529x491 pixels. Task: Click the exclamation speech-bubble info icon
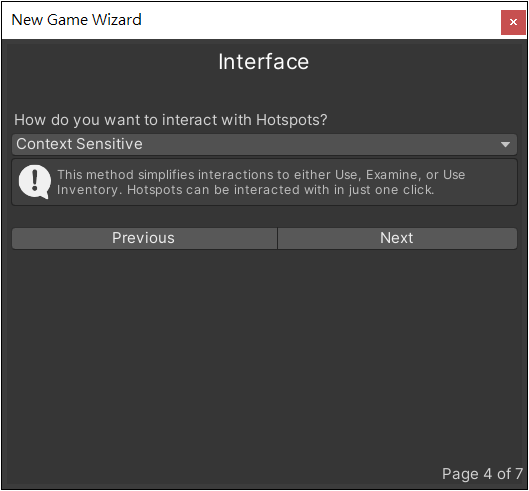(x=35, y=182)
